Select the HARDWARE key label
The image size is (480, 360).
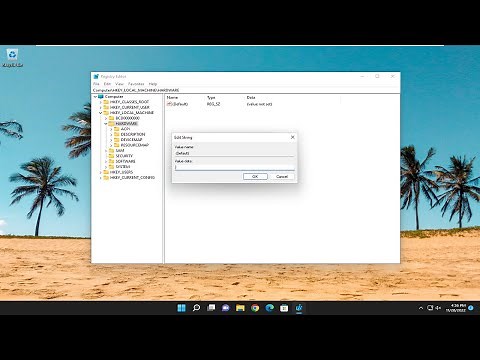coord(126,123)
